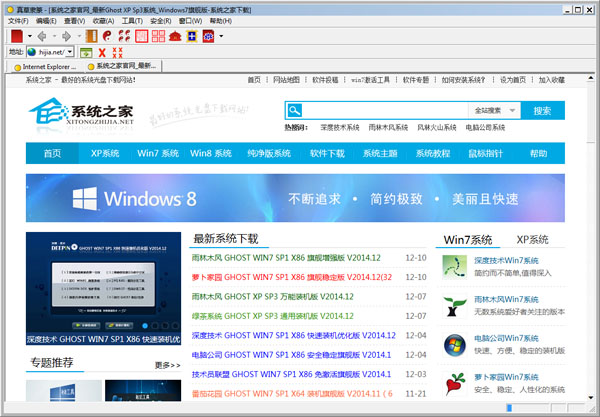Open the 文件(F) menu

tap(18, 21)
